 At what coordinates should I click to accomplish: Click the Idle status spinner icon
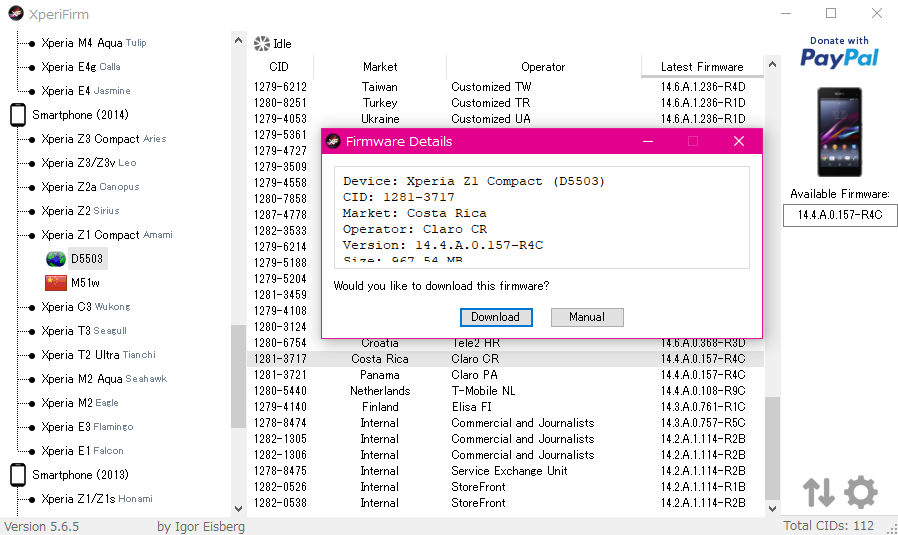262,44
